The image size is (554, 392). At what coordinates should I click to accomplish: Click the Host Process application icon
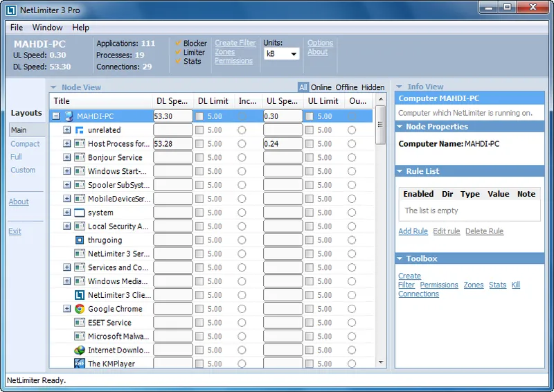tap(80, 144)
